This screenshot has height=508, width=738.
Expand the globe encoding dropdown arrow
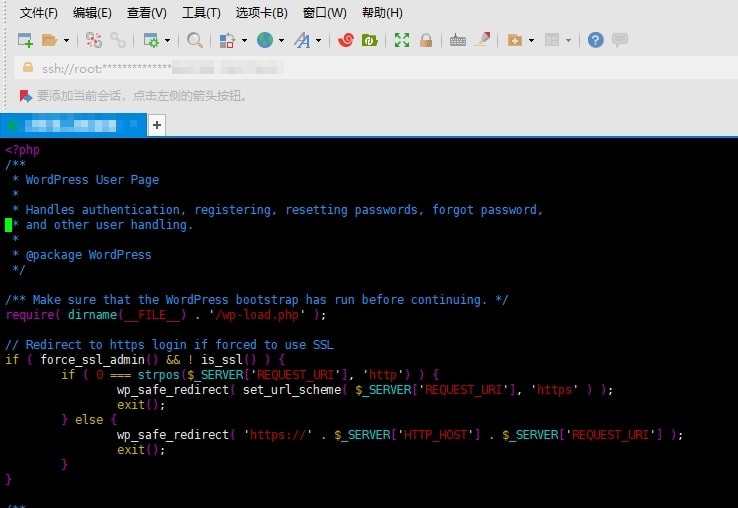coord(282,41)
